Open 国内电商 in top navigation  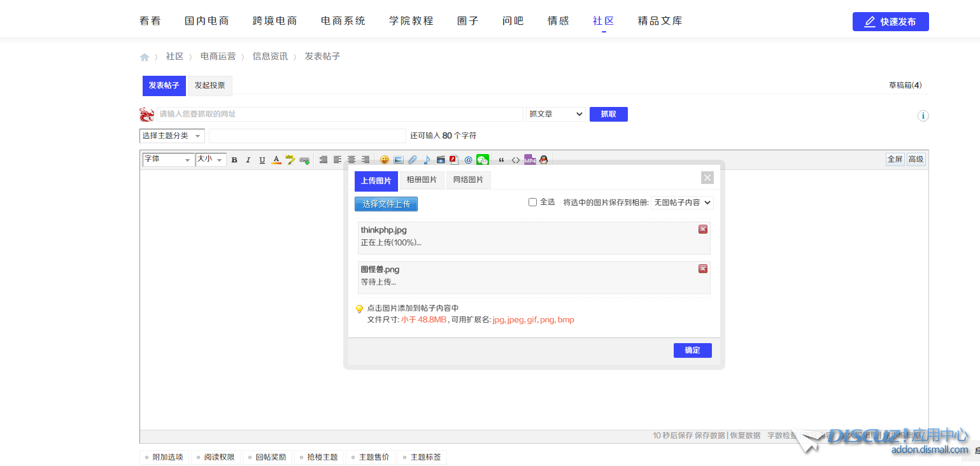[x=207, y=21]
